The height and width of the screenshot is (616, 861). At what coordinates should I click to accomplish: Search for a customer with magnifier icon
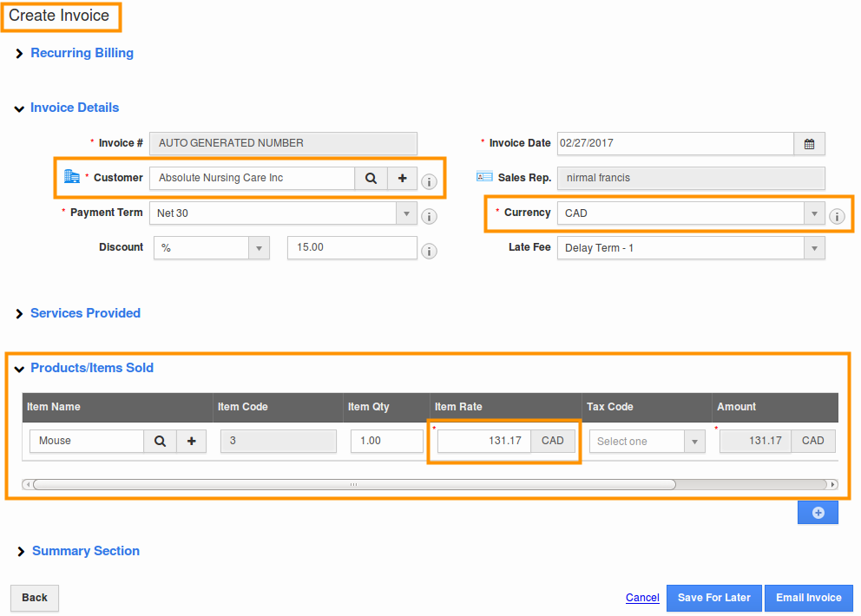click(371, 179)
